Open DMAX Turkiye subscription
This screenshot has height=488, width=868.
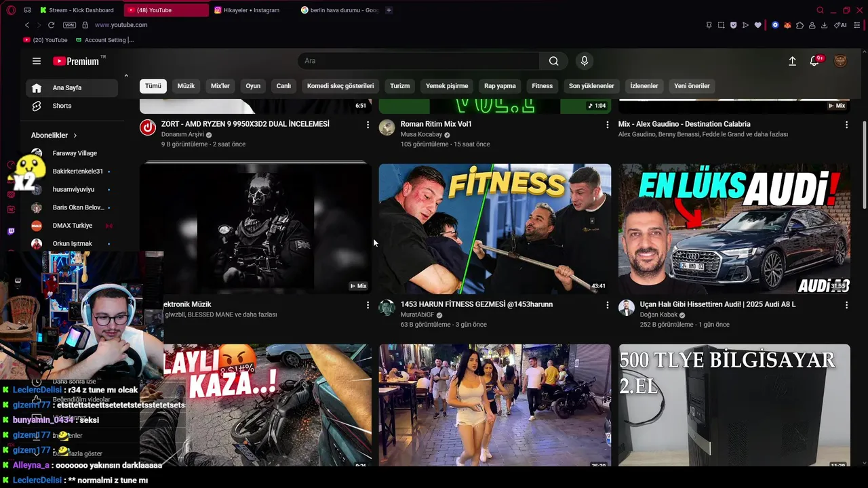coord(72,226)
